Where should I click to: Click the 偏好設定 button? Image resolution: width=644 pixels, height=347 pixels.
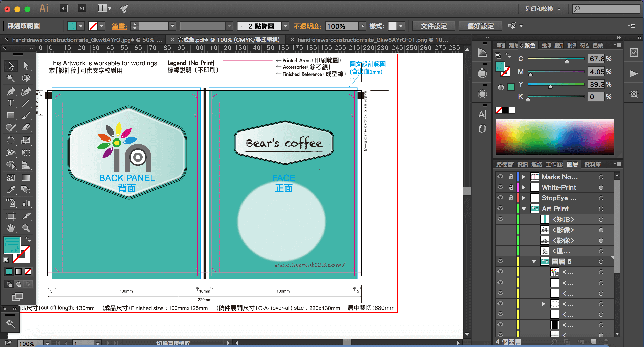click(480, 26)
